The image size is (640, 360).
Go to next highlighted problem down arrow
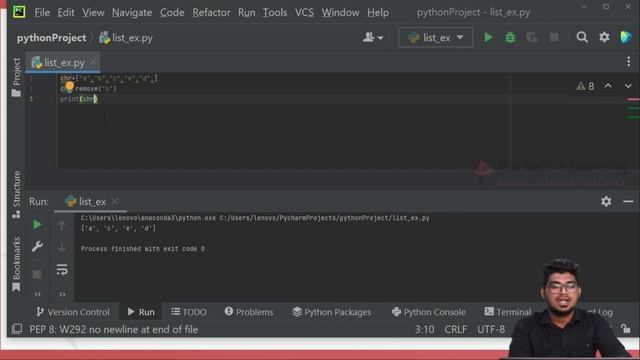[628, 86]
